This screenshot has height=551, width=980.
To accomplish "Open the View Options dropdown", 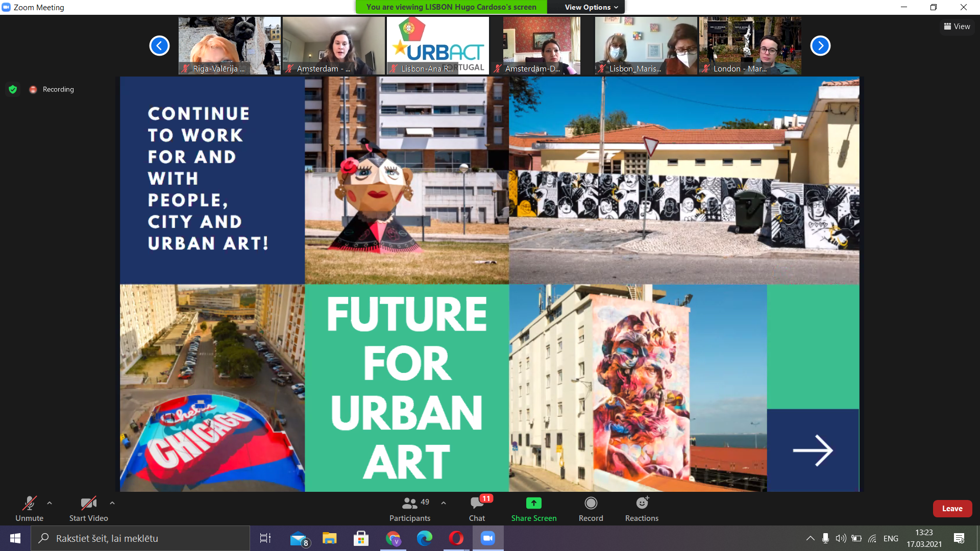I will 591,7.
